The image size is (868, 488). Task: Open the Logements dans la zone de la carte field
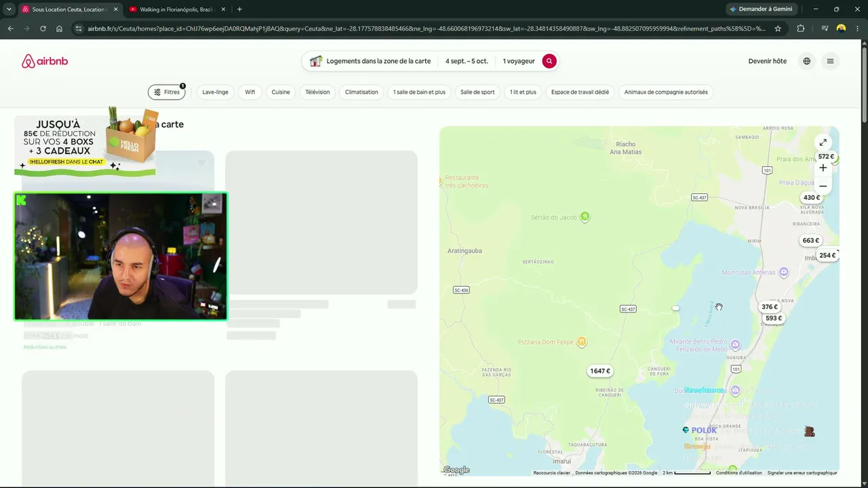click(370, 61)
